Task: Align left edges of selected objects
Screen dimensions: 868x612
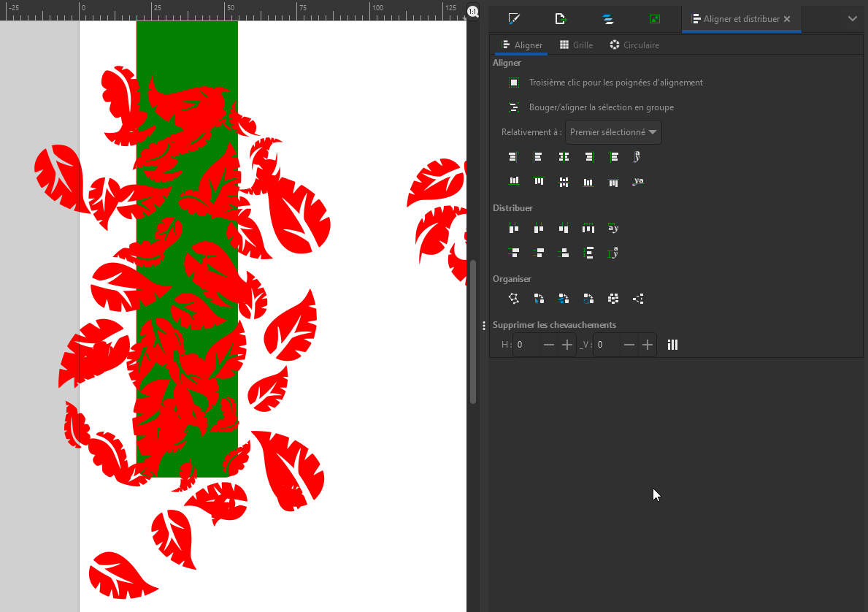Action: pyautogui.click(x=538, y=157)
